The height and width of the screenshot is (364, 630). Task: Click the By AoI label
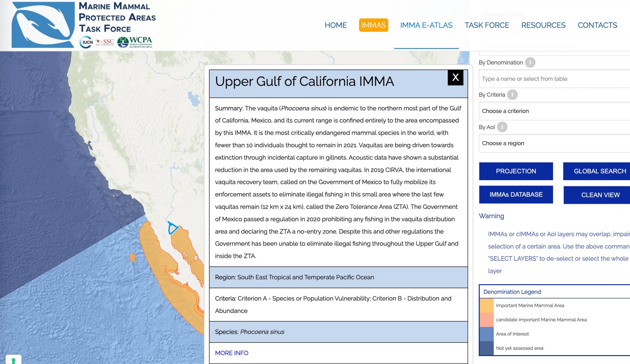click(x=487, y=127)
